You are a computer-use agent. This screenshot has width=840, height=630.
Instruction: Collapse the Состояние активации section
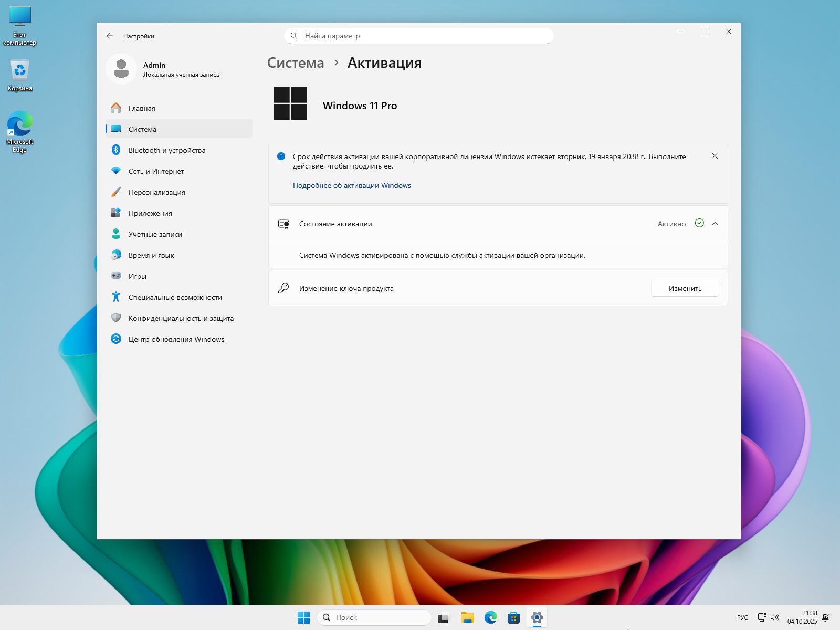point(715,224)
